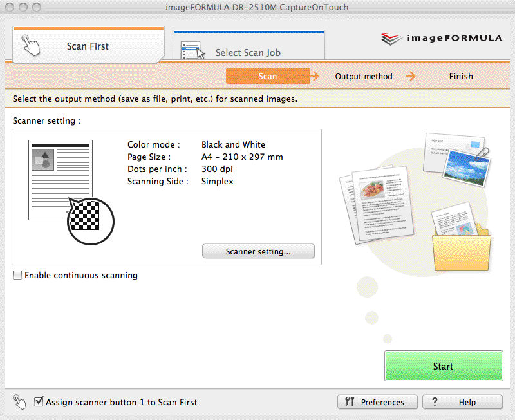The width and height of the screenshot is (515, 420).
Task: Switch to Select Scan Job tab
Action: point(248,45)
